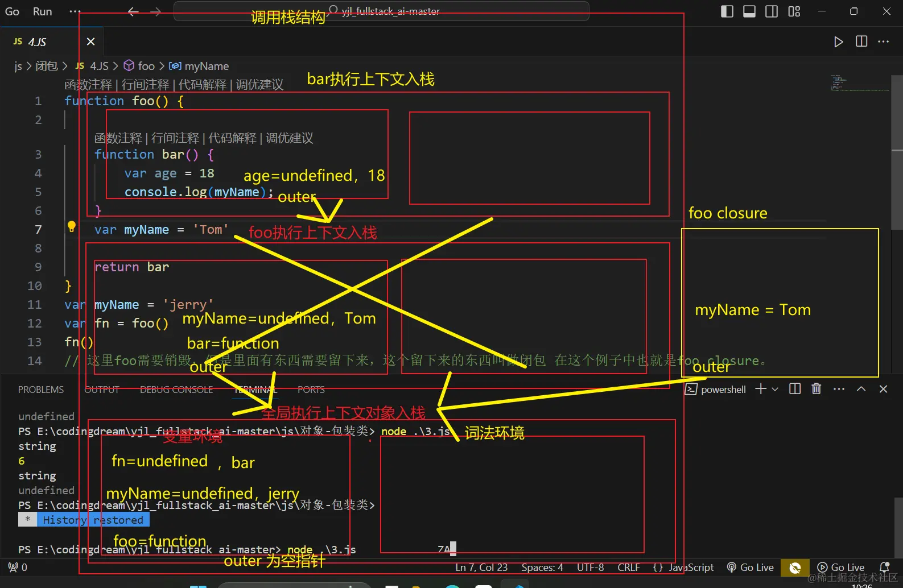
Task: Toggle the bottom panel layout icon
Action: 749,11
